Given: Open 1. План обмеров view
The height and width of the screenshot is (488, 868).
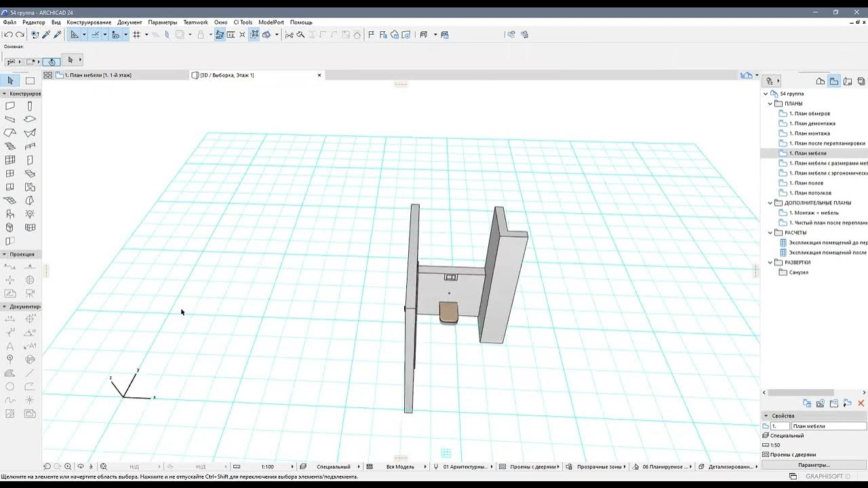Looking at the screenshot, I should pyautogui.click(x=809, y=114).
